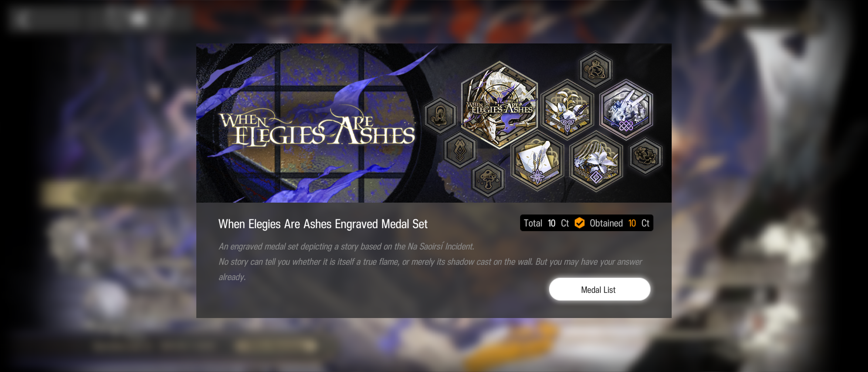Image resolution: width=868 pixels, height=372 pixels.
Task: Click the small mushroom engraved medal
Action: [488, 179]
